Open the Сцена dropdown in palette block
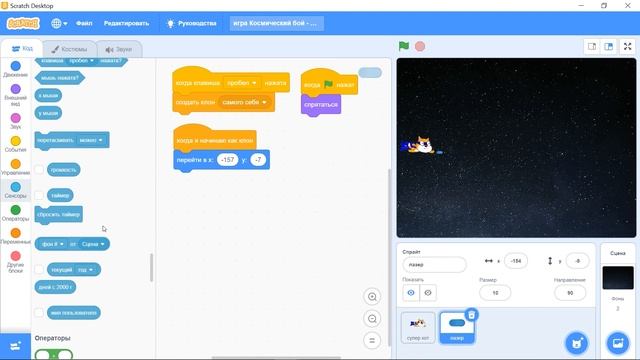 (93, 244)
